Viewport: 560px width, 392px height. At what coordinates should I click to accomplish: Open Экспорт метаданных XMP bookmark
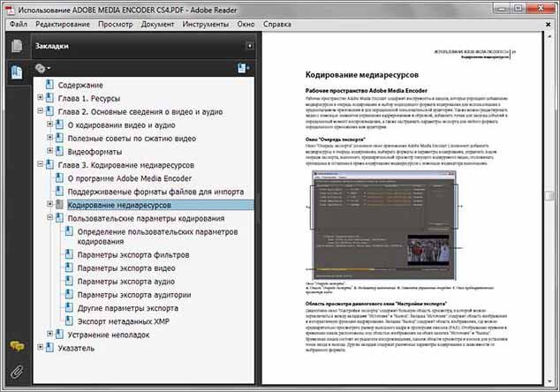[x=123, y=321]
